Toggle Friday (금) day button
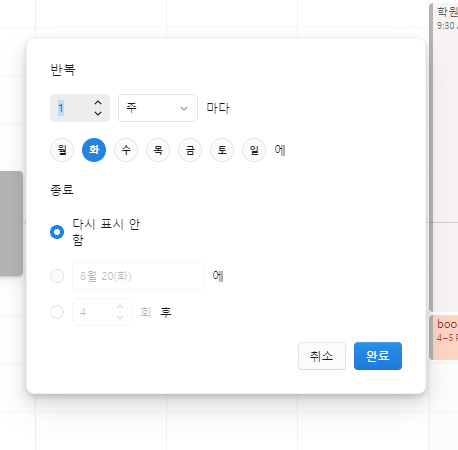This screenshot has height=450, width=458. point(190,150)
